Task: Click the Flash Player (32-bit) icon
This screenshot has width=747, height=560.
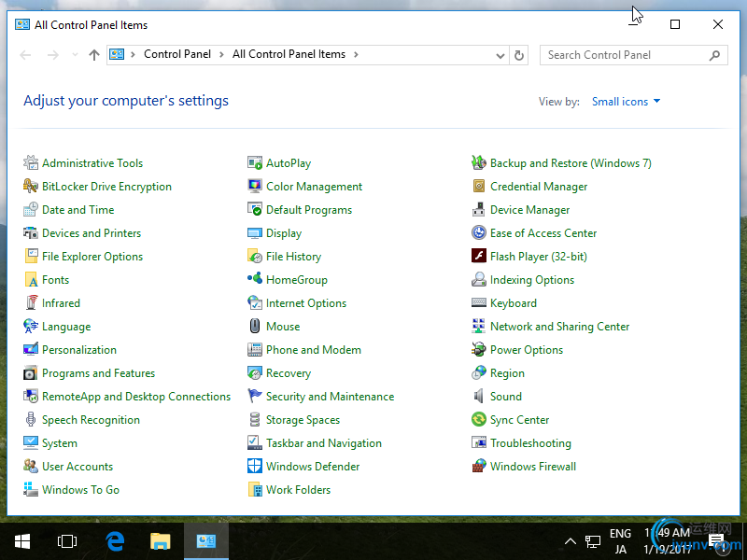Action: [479, 256]
